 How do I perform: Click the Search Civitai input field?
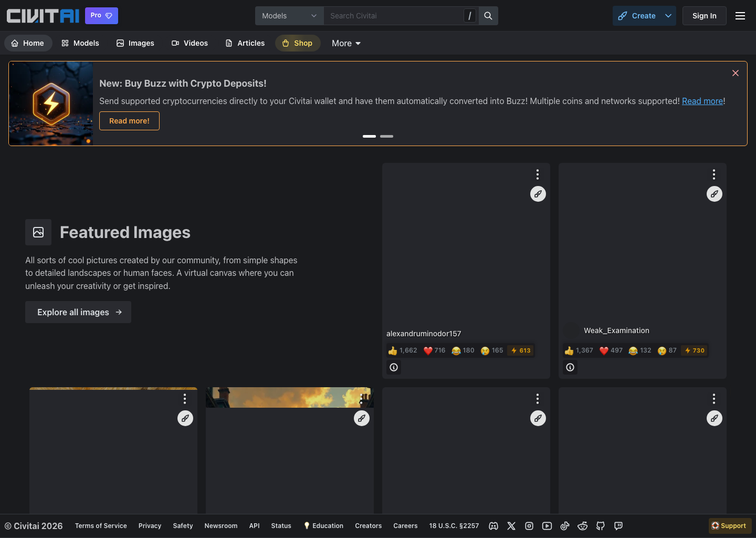[x=394, y=16]
